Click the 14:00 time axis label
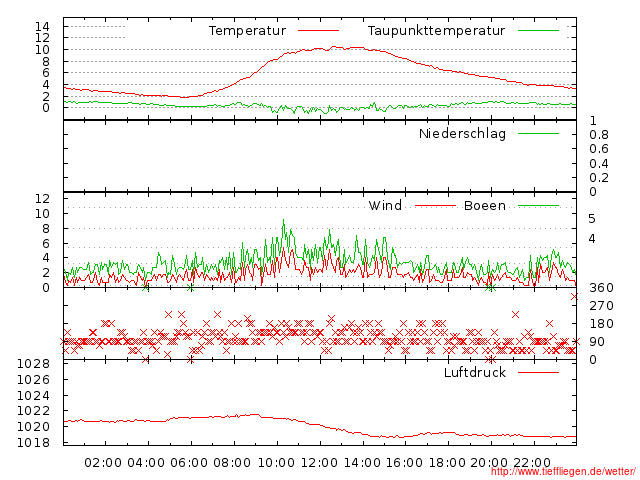The width and height of the screenshot is (640, 480). tap(362, 463)
